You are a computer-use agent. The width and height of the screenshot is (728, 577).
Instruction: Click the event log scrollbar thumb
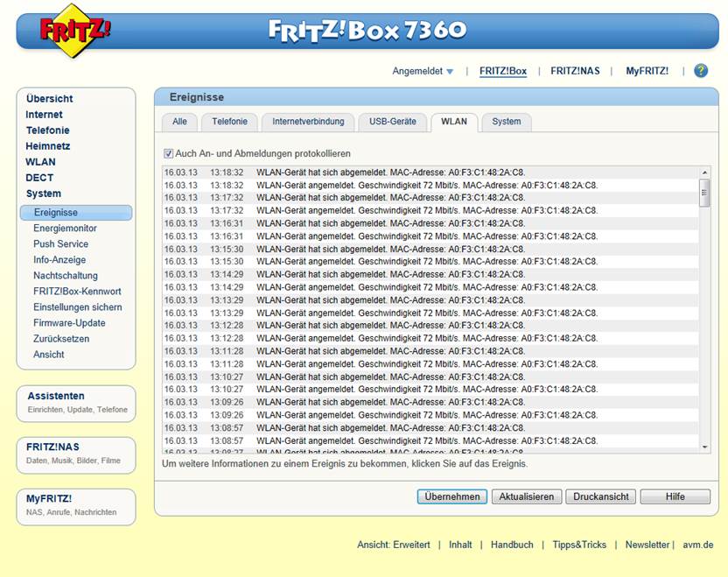point(704,193)
